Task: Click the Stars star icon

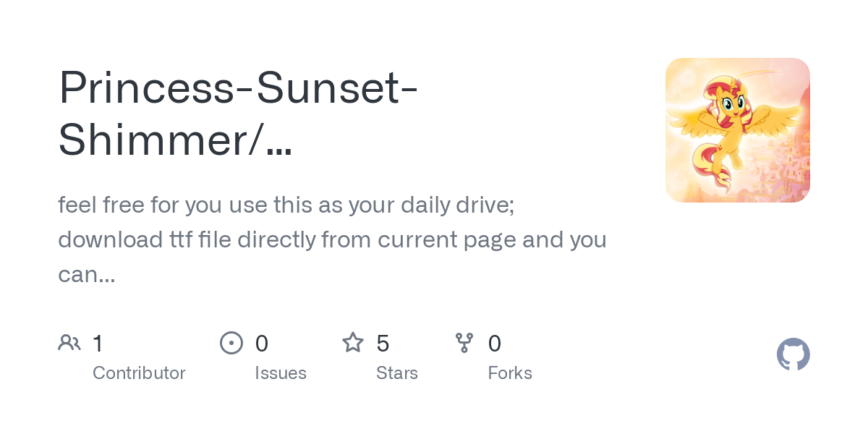Action: [x=353, y=343]
